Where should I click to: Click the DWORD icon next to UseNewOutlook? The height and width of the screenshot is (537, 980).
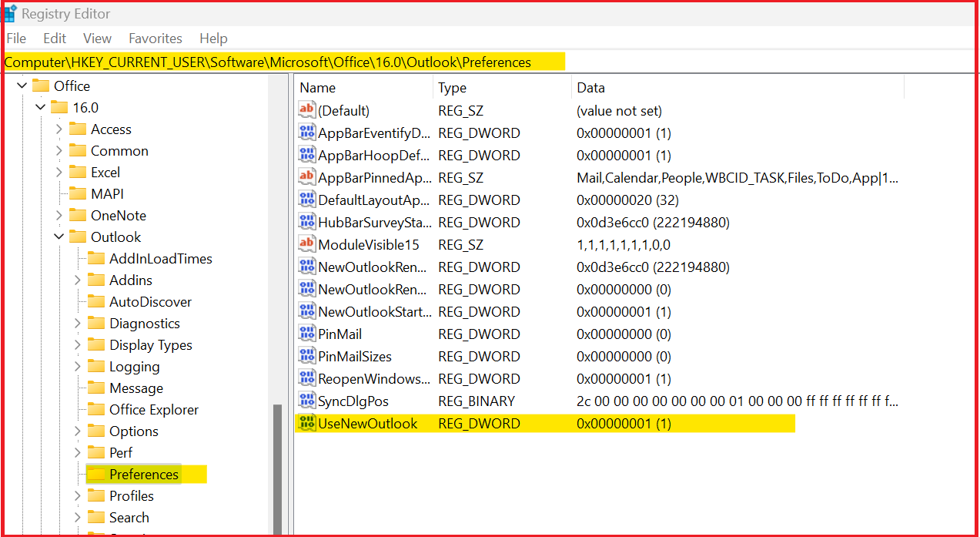pyautogui.click(x=306, y=422)
